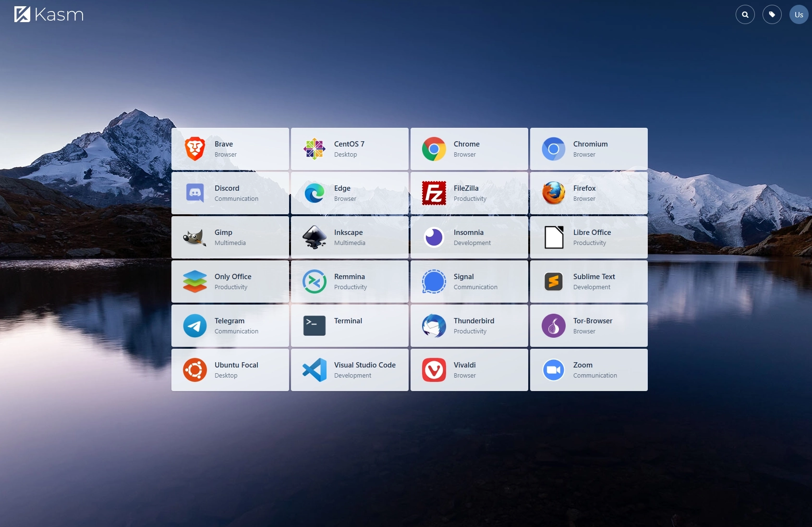The image size is (812, 527).
Task: Open the FileZilla Productivity workspace
Action: pyautogui.click(x=469, y=193)
